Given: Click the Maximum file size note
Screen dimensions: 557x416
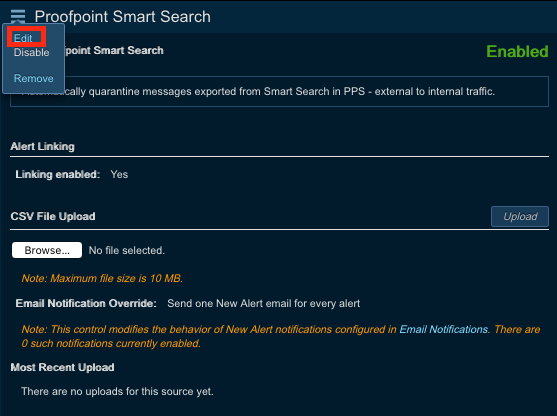Looking at the screenshot, I should tap(102, 278).
